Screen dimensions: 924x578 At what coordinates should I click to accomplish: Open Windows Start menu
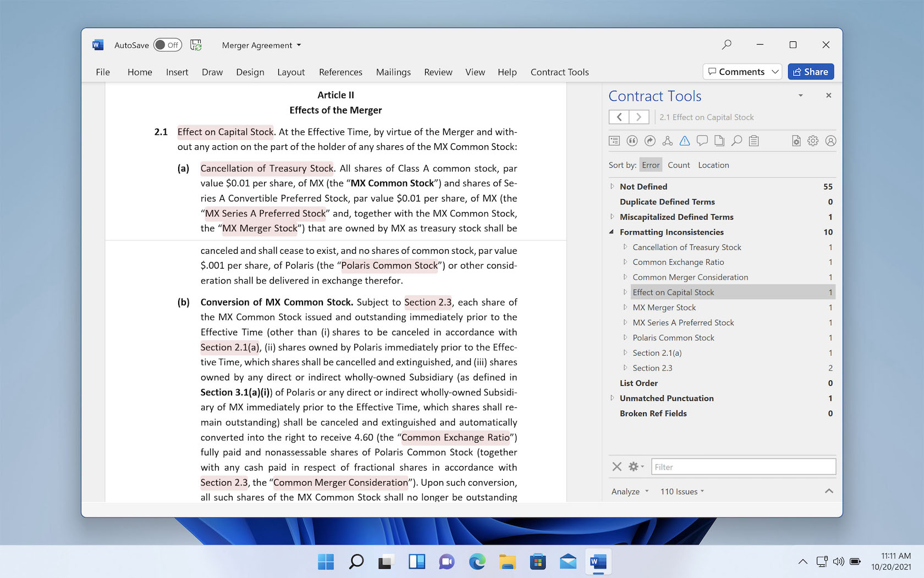pyautogui.click(x=326, y=562)
